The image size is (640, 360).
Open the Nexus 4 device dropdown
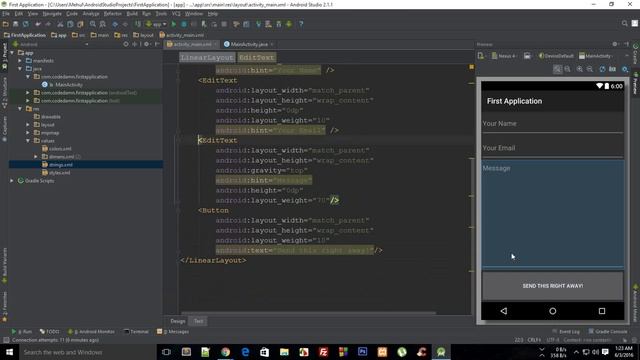(504, 56)
